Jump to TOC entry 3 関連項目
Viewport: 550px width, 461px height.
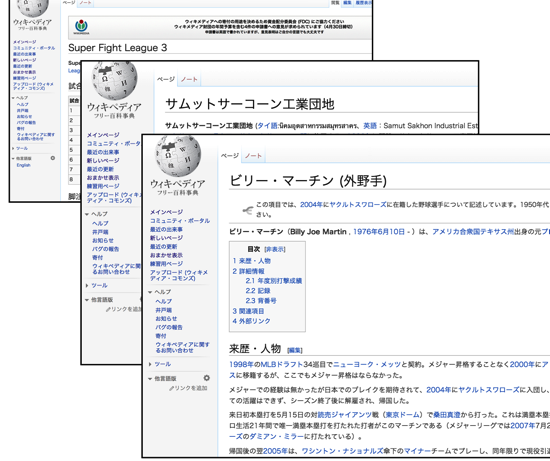tap(248, 311)
